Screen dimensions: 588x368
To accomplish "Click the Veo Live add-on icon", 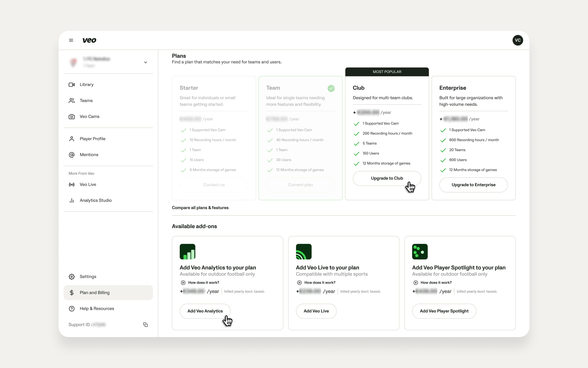I will tap(303, 252).
